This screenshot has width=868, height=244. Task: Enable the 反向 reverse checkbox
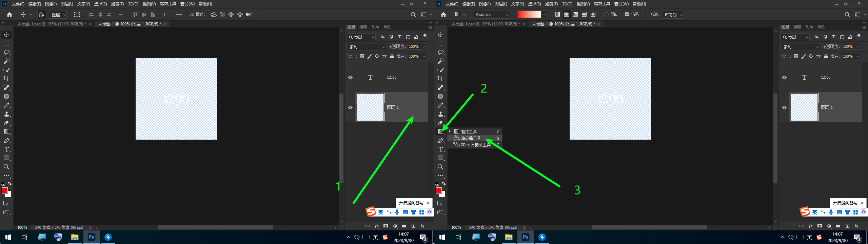[x=607, y=15]
